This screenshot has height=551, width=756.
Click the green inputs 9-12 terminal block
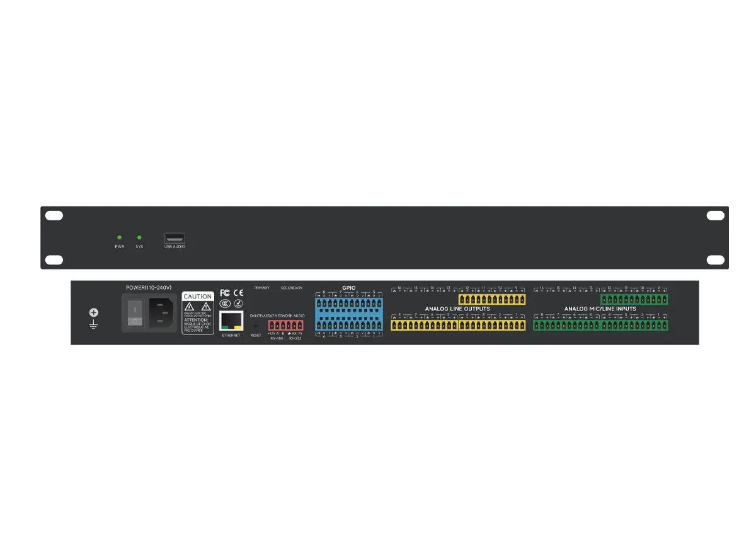[x=634, y=299]
